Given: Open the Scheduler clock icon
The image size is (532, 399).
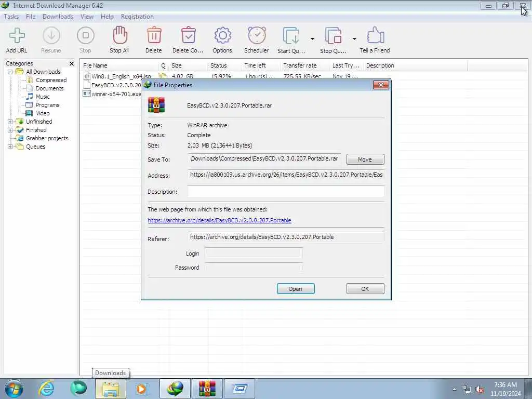Looking at the screenshot, I should [x=257, y=35].
